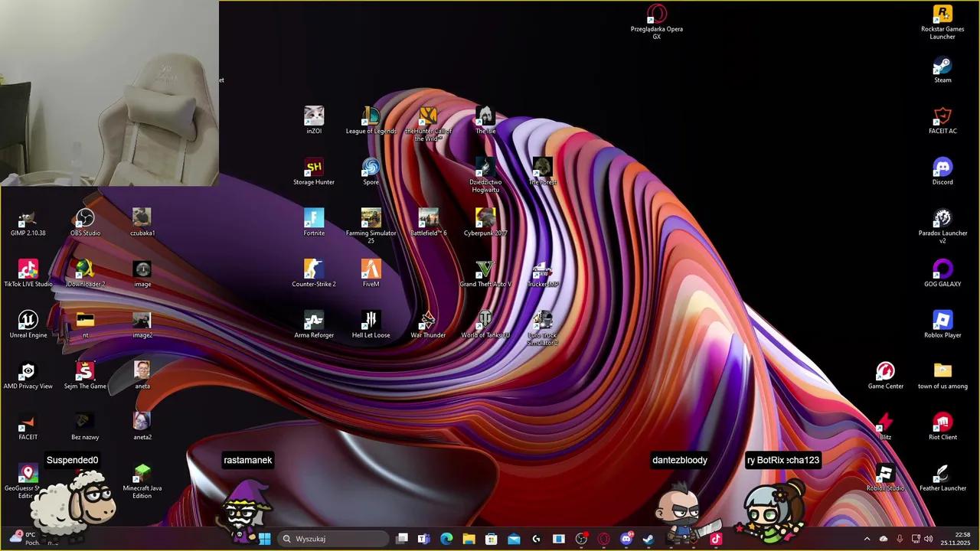Select the czubaka1 image file

pos(142,223)
